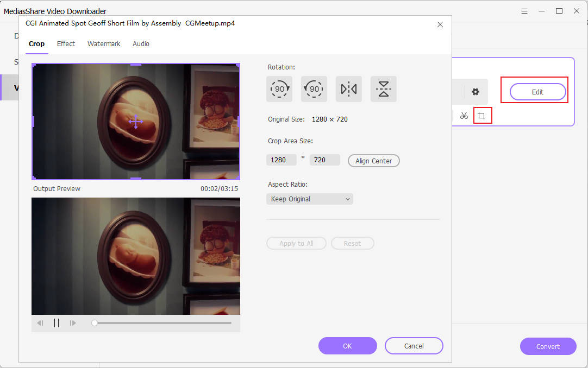Switch to the Watermark tab
The width and height of the screenshot is (588, 368).
tap(104, 44)
